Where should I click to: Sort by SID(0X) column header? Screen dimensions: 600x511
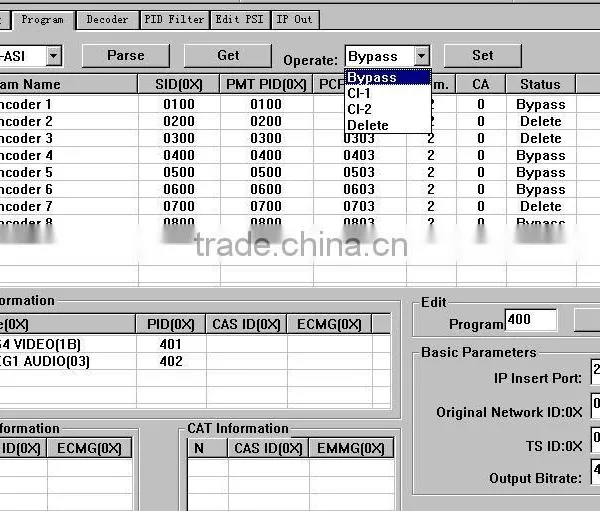179,84
